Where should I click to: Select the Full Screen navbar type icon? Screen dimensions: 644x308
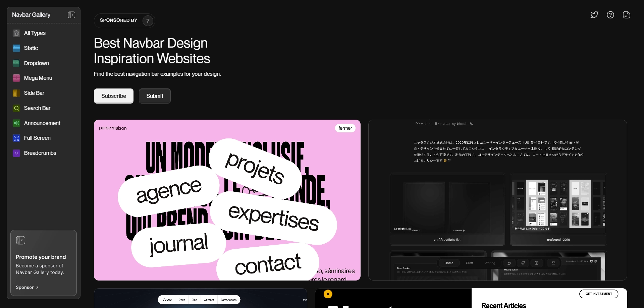pos(16,138)
